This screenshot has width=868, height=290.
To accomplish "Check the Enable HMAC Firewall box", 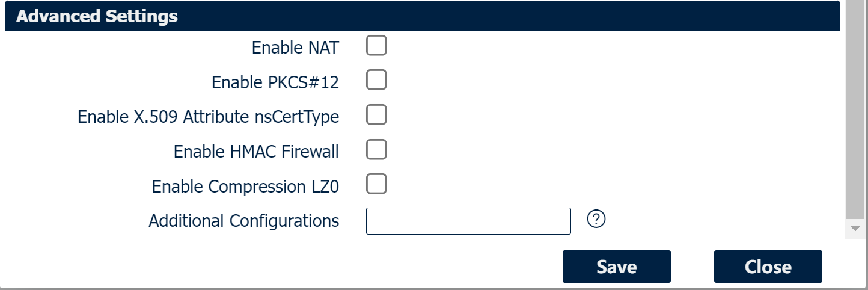I will [376, 150].
